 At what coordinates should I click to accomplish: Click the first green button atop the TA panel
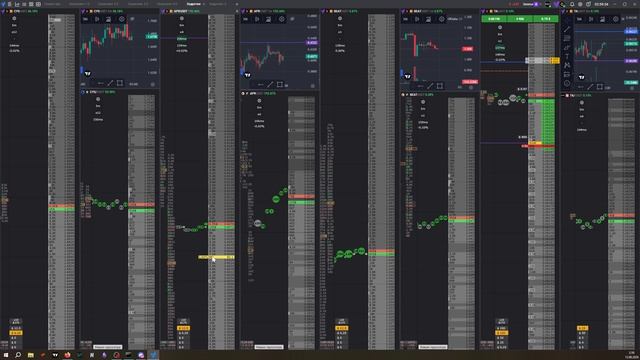[494, 19]
